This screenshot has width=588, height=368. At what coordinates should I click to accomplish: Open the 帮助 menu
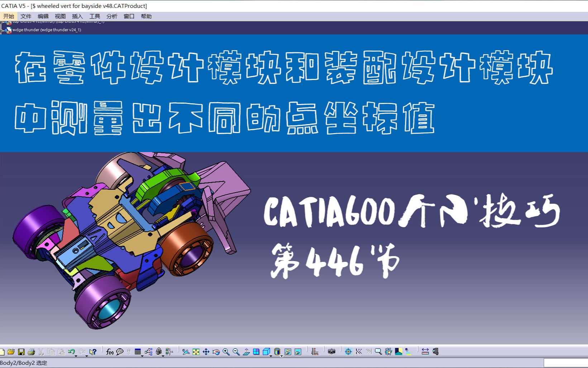[x=146, y=16]
